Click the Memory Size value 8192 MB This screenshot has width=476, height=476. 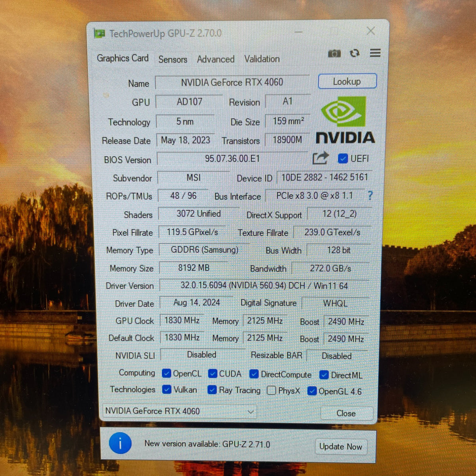point(194,268)
